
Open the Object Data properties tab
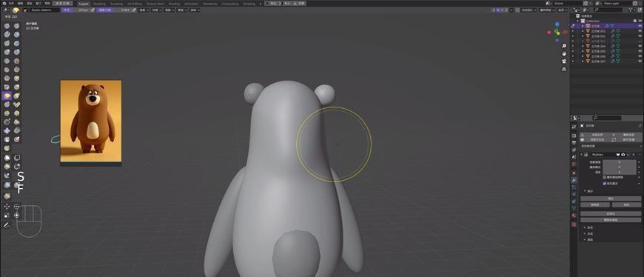pyautogui.click(x=574, y=208)
